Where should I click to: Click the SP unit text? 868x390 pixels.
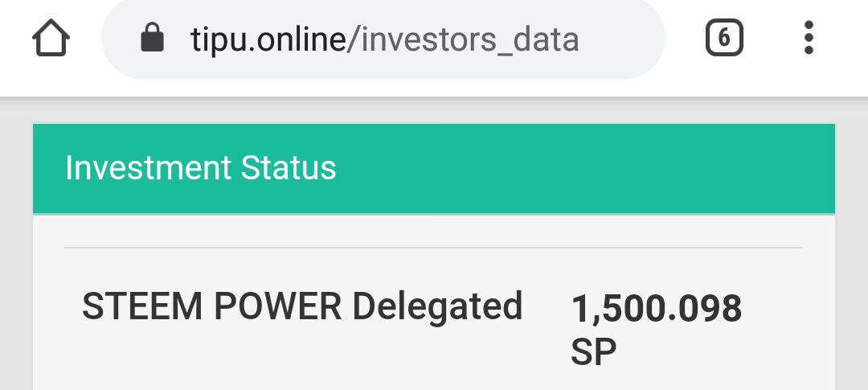(593, 351)
